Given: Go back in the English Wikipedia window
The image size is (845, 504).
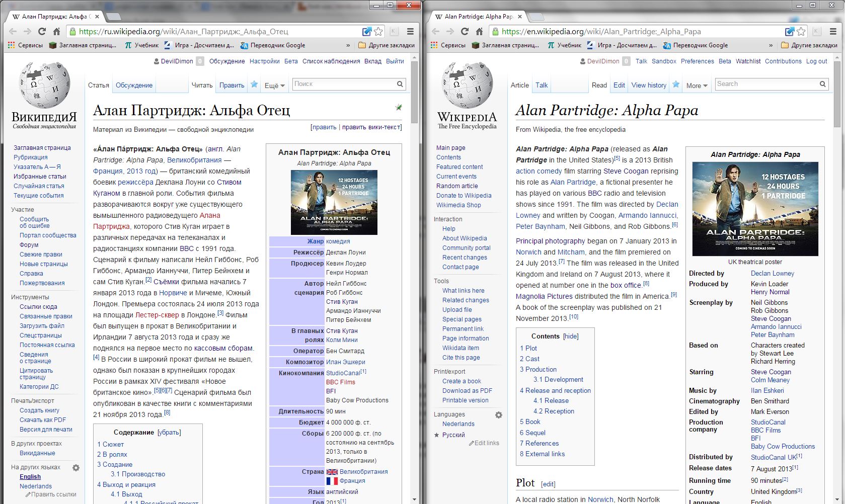Looking at the screenshot, I should (x=436, y=31).
